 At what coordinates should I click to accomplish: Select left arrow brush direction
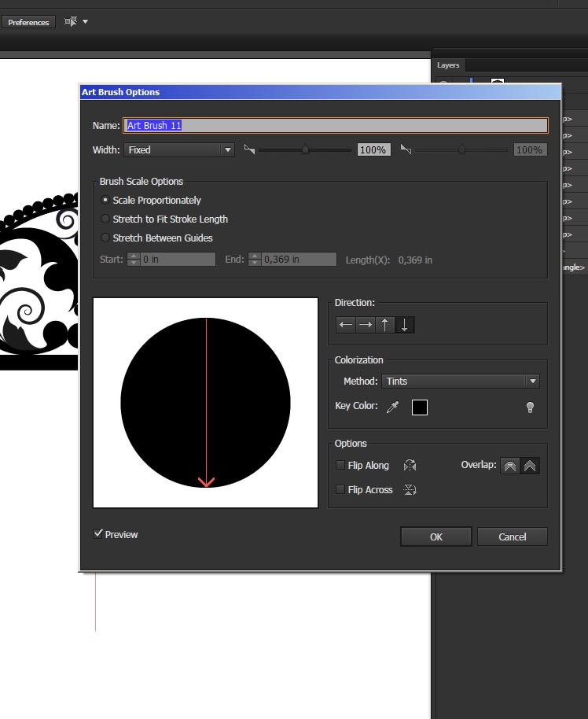click(346, 325)
